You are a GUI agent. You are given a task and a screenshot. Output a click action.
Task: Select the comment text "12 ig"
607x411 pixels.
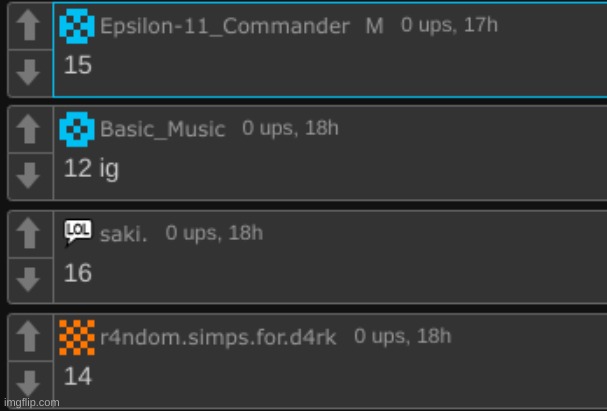click(91, 169)
